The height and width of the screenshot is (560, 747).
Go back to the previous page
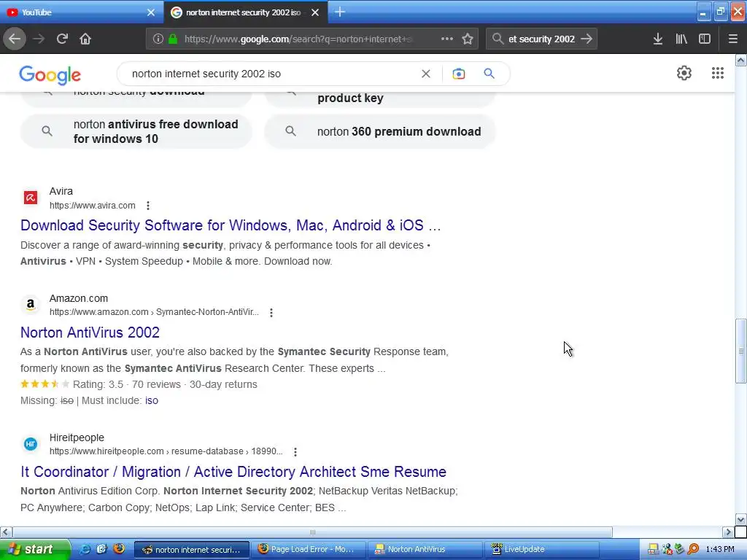15,39
